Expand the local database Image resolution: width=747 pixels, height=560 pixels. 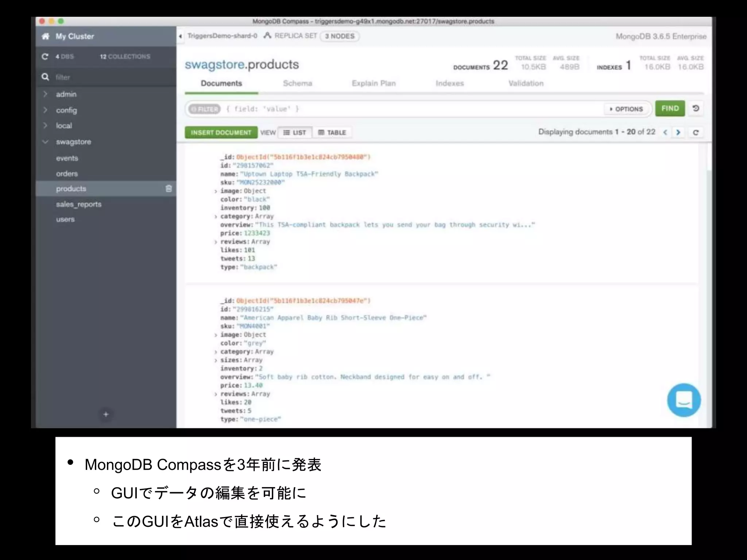45,125
